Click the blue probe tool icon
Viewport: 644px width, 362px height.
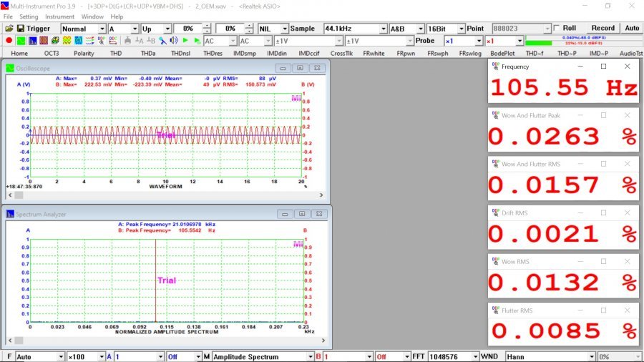[x=162, y=41]
